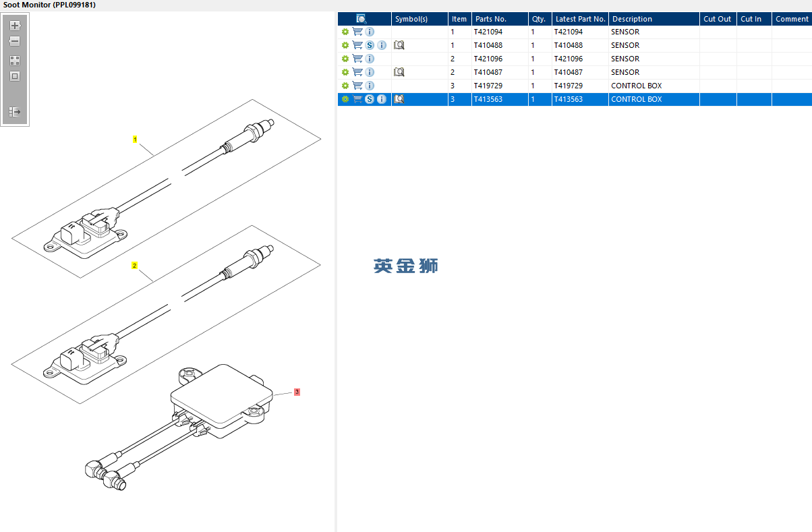
Task: Click the green gear icon for T413563
Action: 345,99
